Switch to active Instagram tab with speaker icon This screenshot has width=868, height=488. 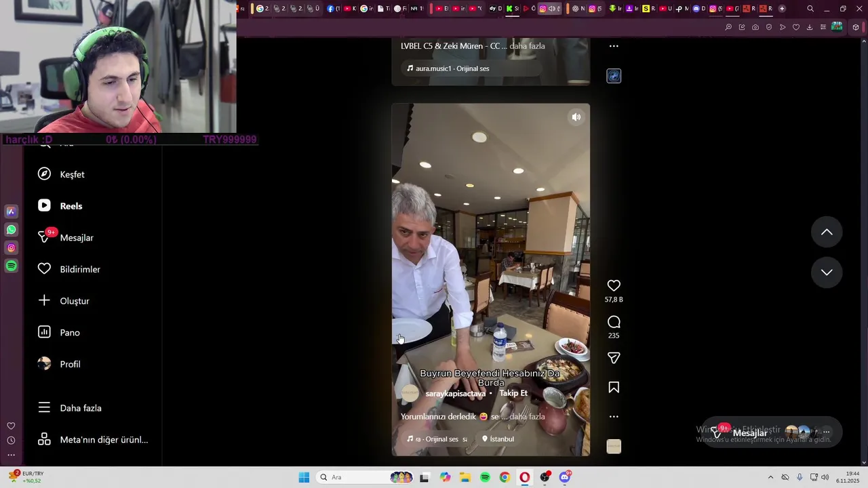pos(550,9)
